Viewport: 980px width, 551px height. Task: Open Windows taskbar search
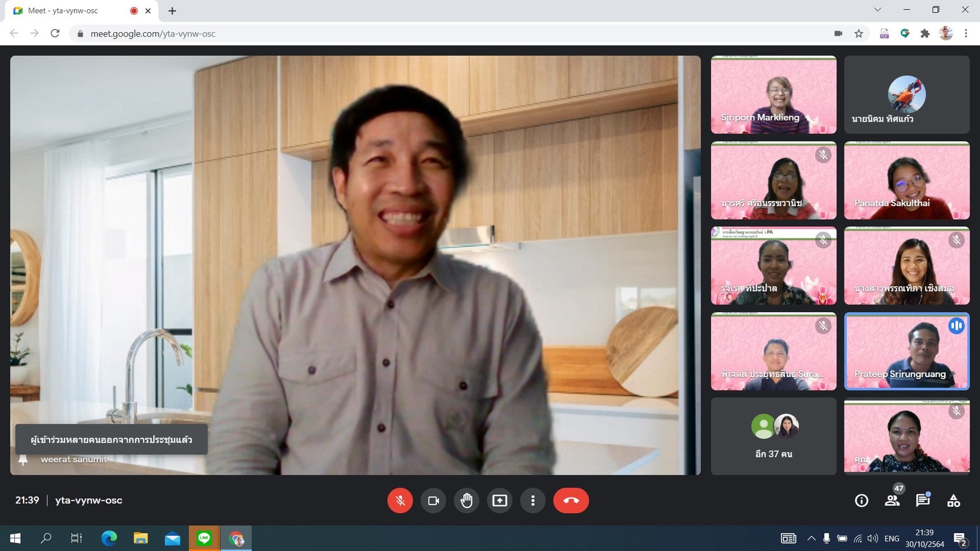pyautogui.click(x=46, y=538)
